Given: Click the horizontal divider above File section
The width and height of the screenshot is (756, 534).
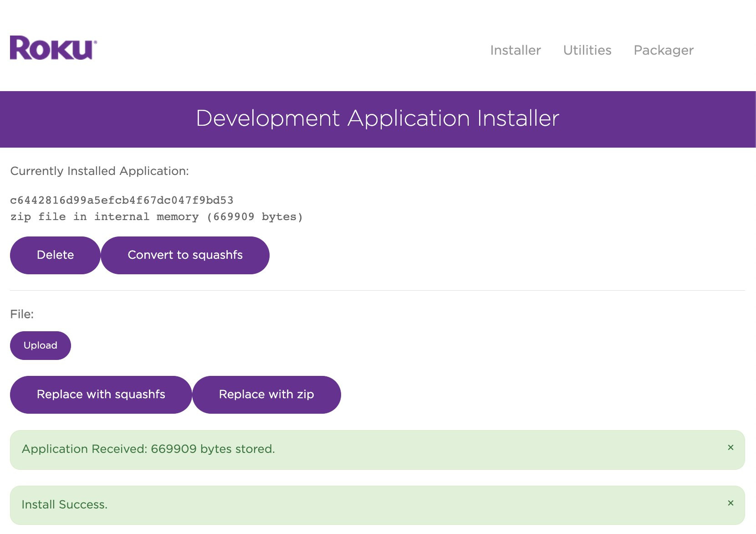Looking at the screenshot, I should click(378, 290).
